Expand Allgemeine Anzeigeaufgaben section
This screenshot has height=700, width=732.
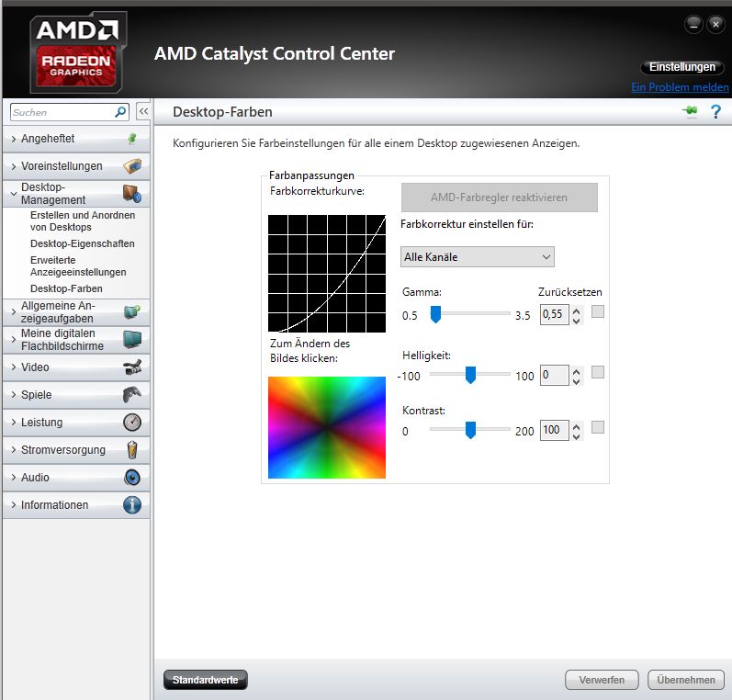click(x=14, y=311)
